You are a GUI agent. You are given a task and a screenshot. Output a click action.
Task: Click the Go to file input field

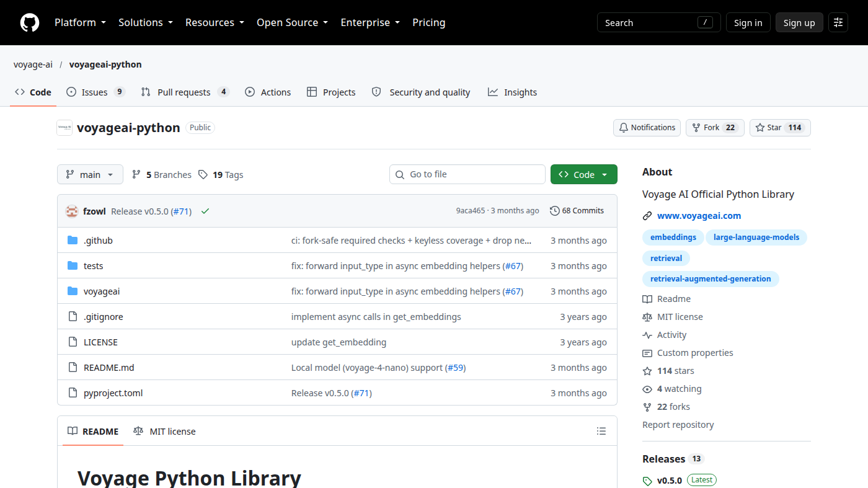467,174
